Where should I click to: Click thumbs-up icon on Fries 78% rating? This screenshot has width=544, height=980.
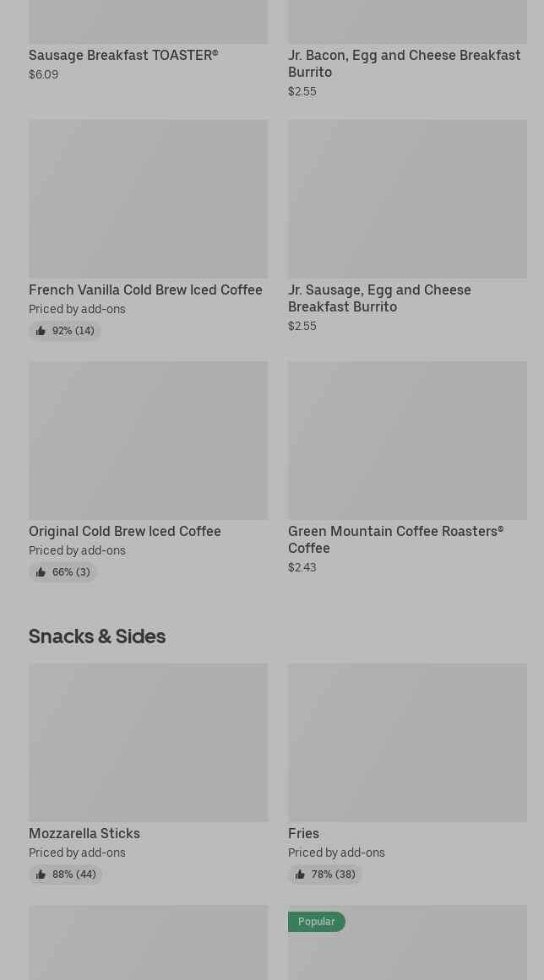pos(300,874)
